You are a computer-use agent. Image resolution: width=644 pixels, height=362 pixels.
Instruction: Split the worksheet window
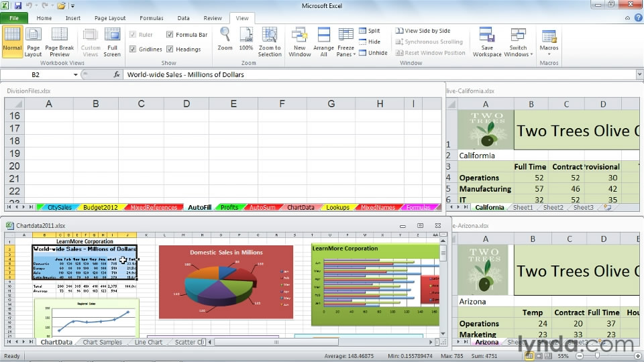(x=370, y=31)
